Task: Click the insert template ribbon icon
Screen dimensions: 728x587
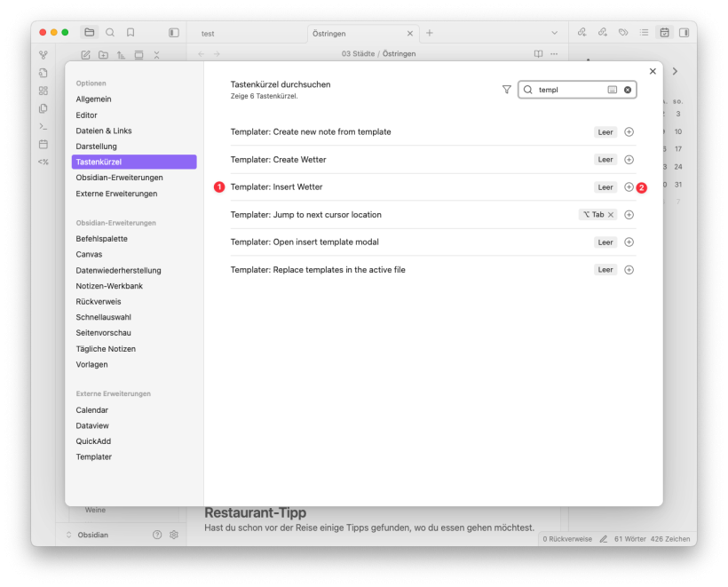Action: (x=44, y=108)
